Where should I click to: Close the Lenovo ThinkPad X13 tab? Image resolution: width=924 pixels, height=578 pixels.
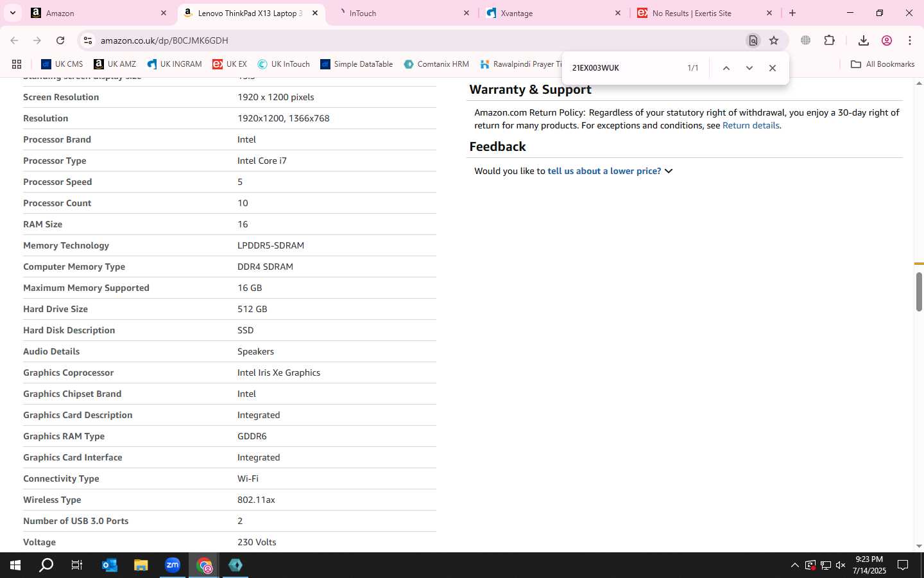[315, 13]
